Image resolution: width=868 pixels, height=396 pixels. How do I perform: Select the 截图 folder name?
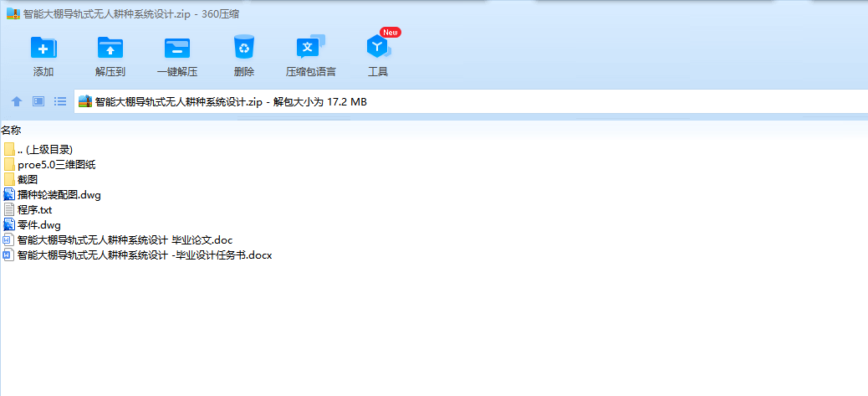coord(28,179)
